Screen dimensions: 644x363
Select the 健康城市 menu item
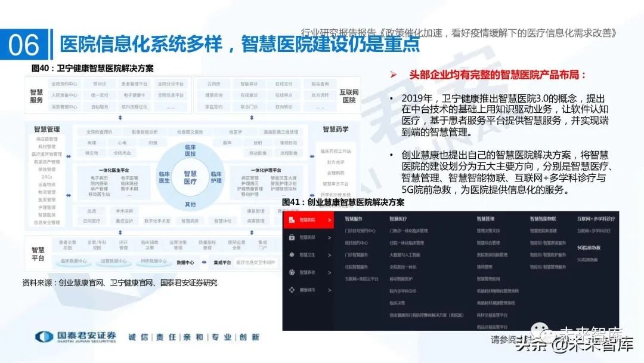308,290
